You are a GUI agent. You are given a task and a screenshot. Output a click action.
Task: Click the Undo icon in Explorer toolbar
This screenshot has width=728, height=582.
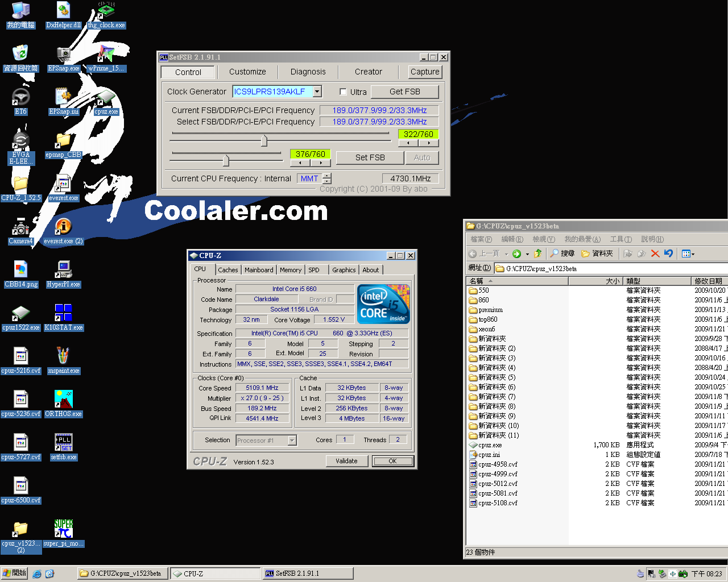(669, 253)
